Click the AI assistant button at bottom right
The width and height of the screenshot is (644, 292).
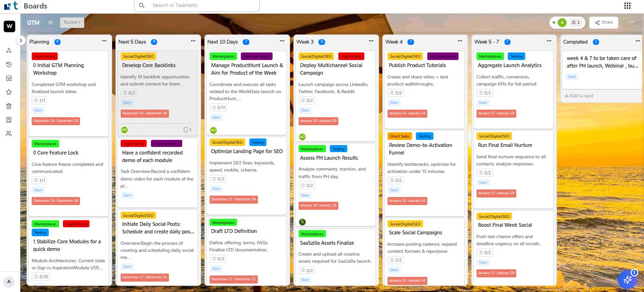coord(627,280)
